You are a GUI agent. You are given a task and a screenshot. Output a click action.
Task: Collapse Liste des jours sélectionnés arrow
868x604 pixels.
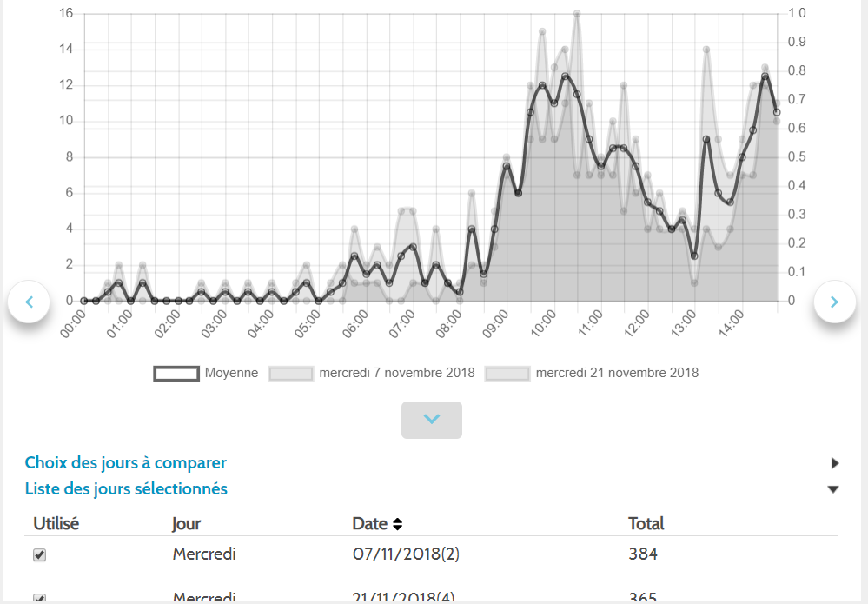(833, 489)
